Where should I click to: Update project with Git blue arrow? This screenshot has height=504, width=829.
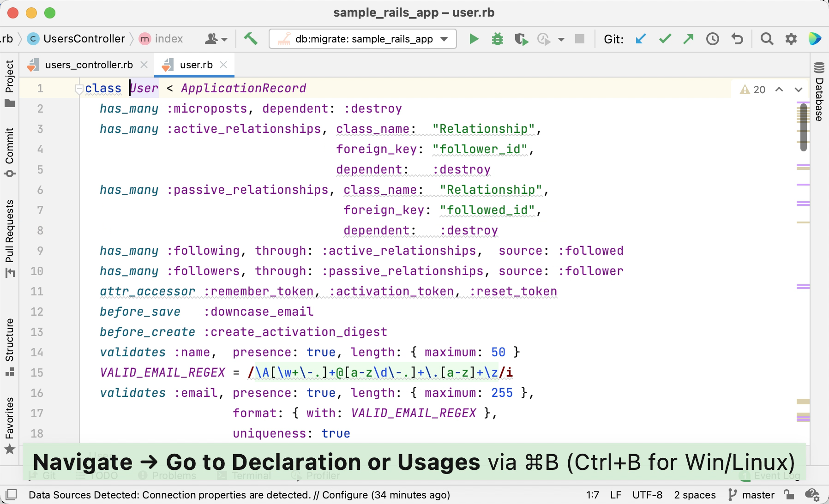point(641,39)
